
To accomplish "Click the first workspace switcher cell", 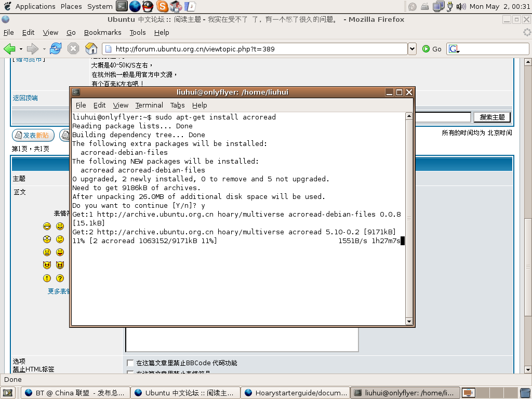I will (468, 393).
